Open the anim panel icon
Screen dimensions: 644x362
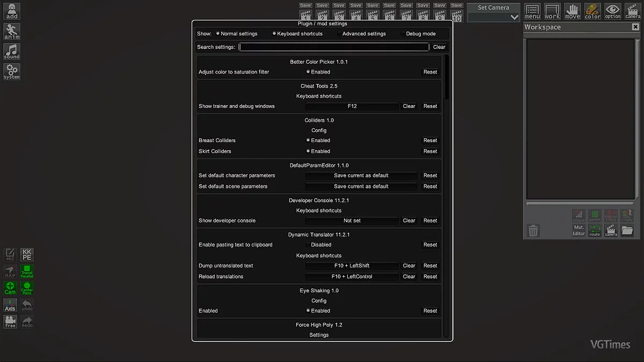tap(11, 31)
